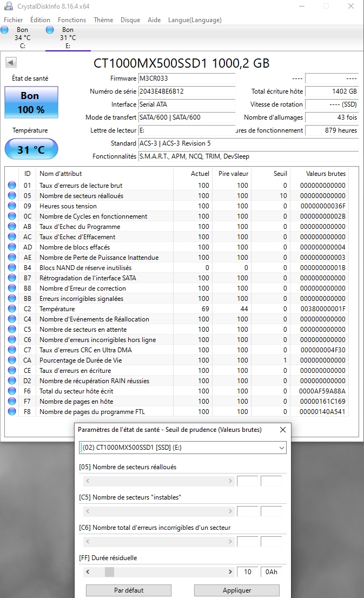Click status orb for F6 Total du secteur hôte écrit
Viewport: 364px width, 598px height.
(12, 391)
